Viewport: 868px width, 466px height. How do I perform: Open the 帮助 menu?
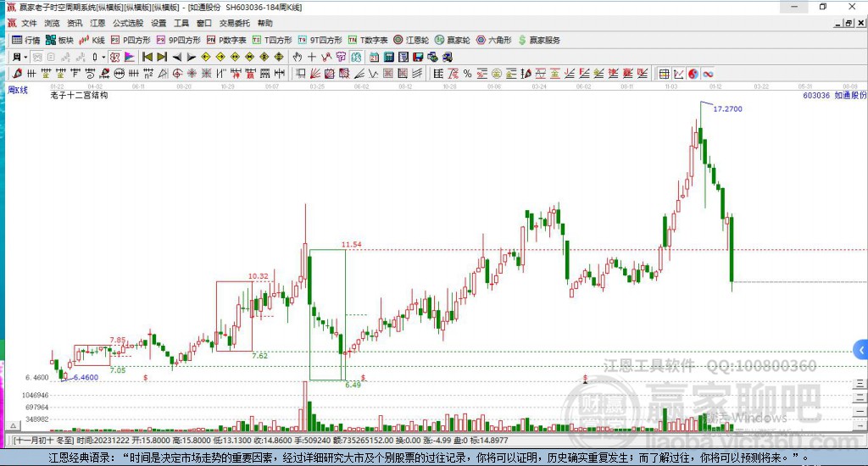click(x=265, y=23)
